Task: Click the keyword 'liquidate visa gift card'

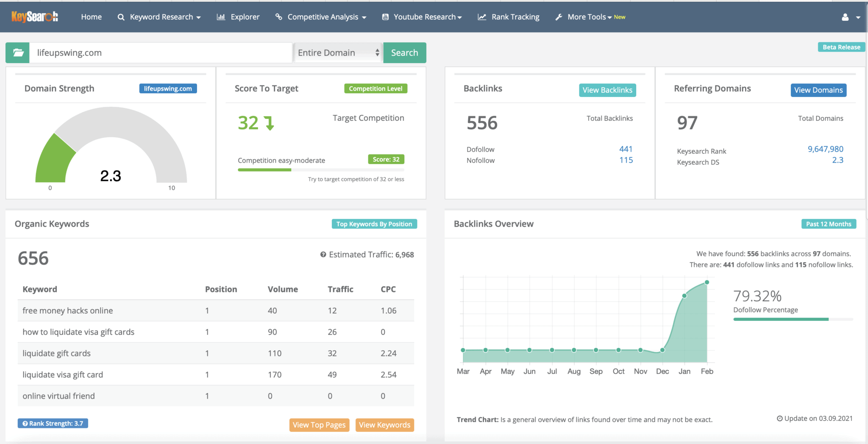Action: (x=63, y=375)
